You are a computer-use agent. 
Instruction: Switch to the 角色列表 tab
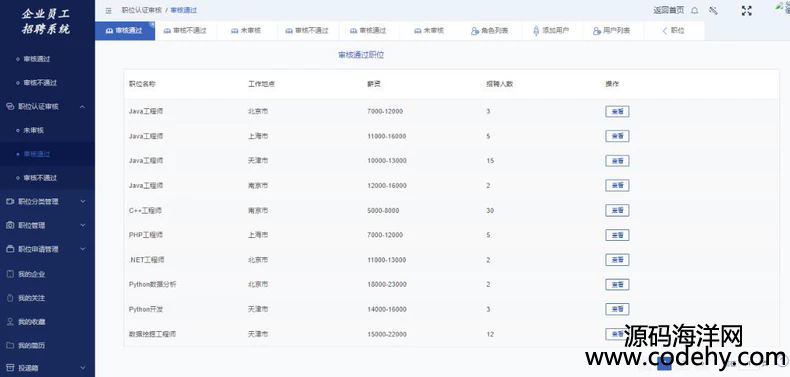coord(489,31)
